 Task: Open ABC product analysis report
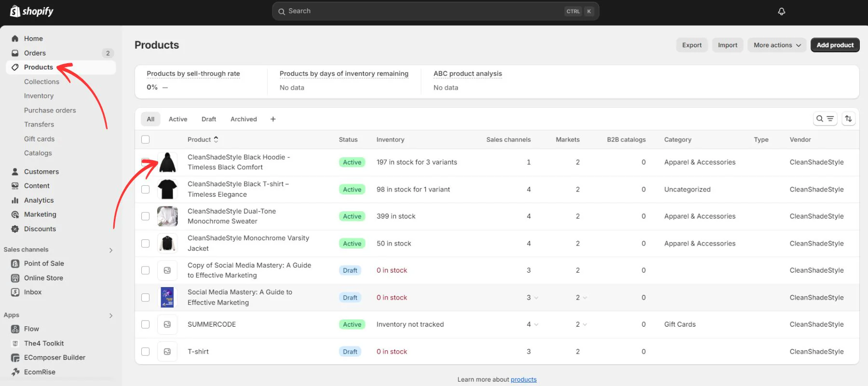click(x=468, y=74)
